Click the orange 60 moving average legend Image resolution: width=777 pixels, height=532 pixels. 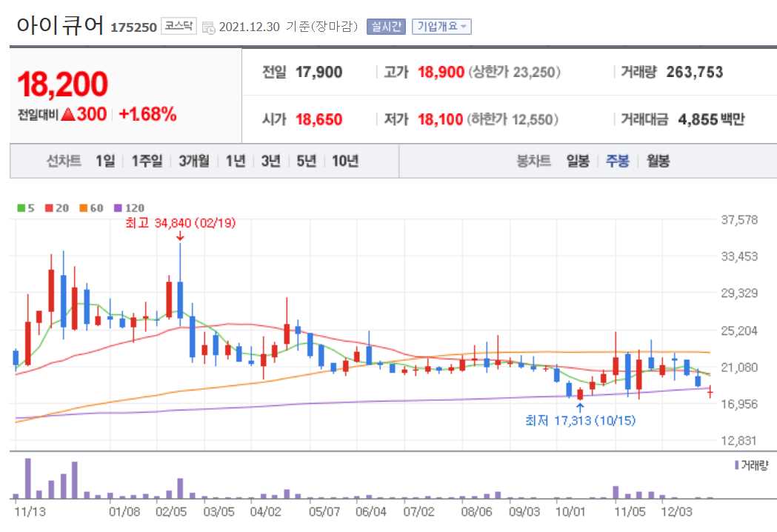(x=91, y=207)
